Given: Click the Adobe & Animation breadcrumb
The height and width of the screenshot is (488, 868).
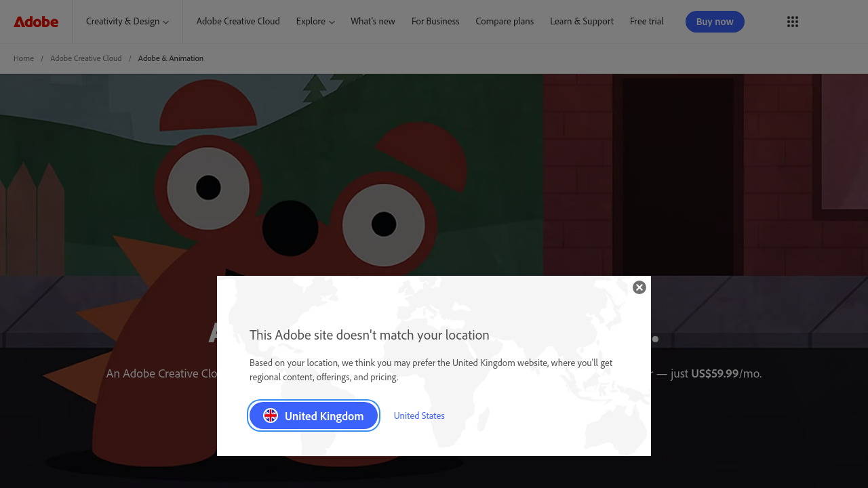Looking at the screenshot, I should [x=171, y=58].
